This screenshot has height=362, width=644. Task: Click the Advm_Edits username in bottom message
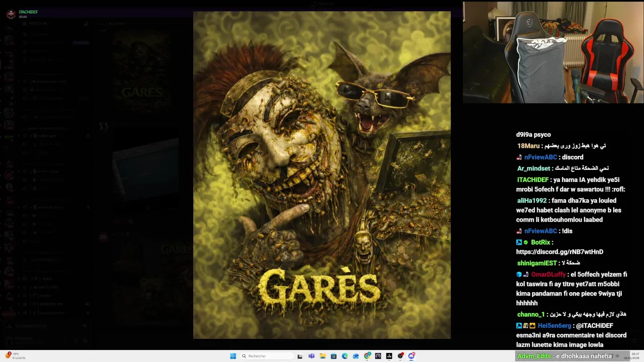tap(534, 356)
